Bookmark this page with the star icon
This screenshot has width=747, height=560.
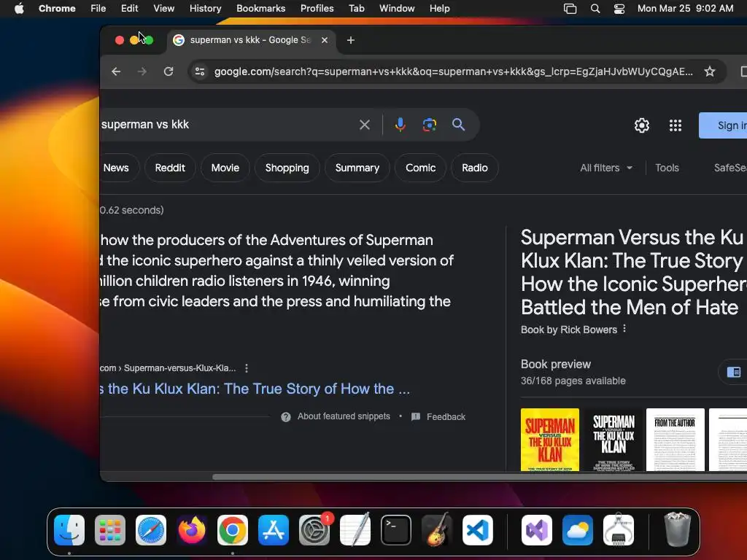(x=710, y=71)
